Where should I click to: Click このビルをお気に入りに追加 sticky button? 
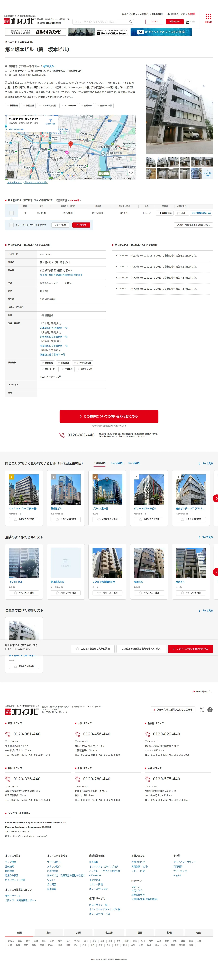[93, 649]
